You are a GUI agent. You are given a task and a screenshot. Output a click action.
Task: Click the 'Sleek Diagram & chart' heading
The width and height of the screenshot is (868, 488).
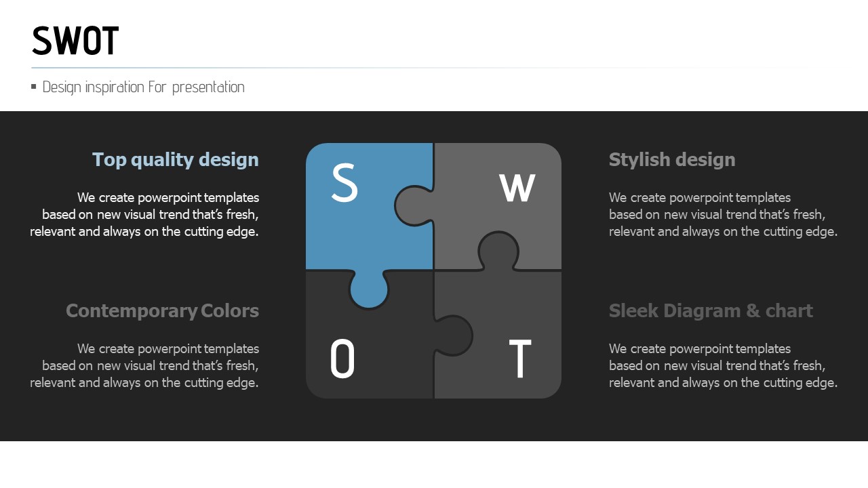click(711, 310)
